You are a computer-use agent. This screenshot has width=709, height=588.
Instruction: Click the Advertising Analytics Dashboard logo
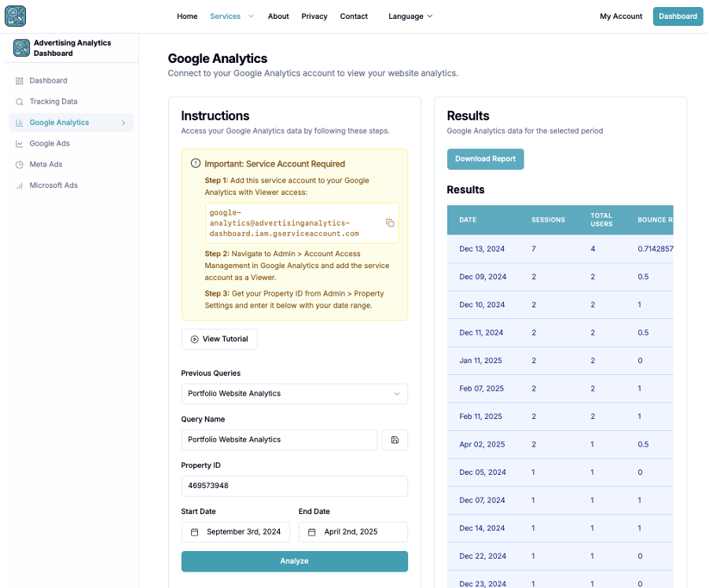(21, 48)
